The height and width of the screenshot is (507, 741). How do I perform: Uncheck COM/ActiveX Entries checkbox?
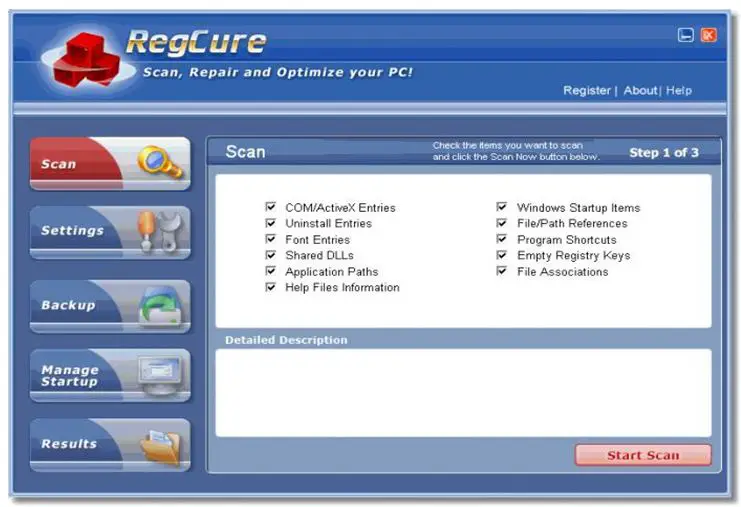pyautogui.click(x=271, y=207)
